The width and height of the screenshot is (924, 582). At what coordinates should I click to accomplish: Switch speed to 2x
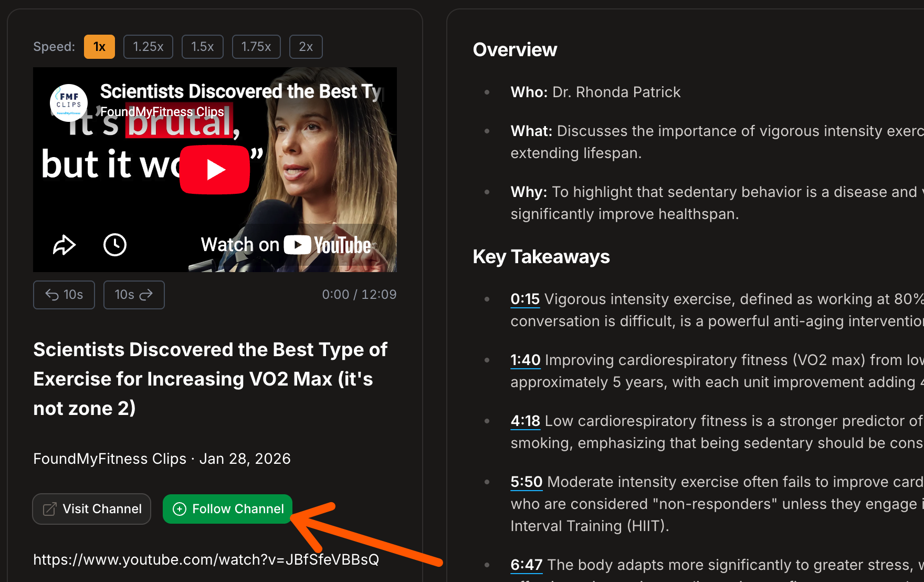[x=306, y=47]
